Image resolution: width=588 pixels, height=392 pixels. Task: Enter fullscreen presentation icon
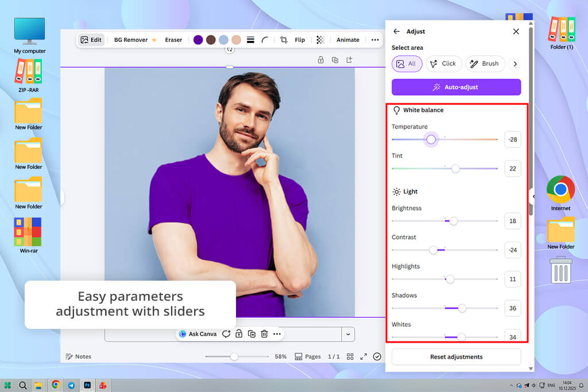tap(363, 356)
